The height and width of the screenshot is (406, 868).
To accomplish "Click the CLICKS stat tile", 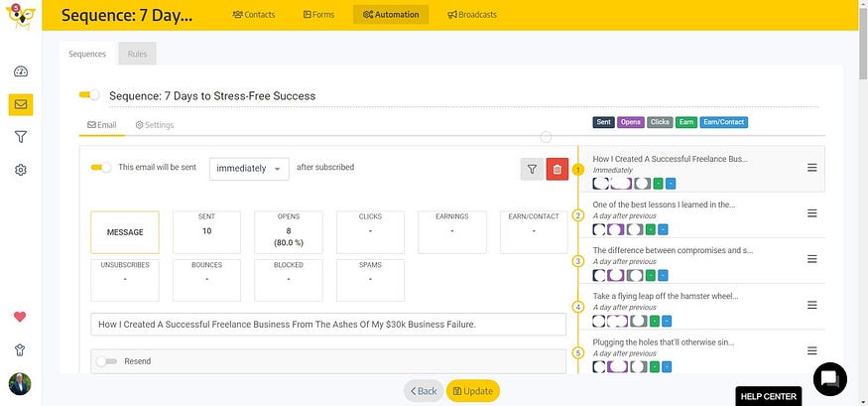I will [x=370, y=232].
